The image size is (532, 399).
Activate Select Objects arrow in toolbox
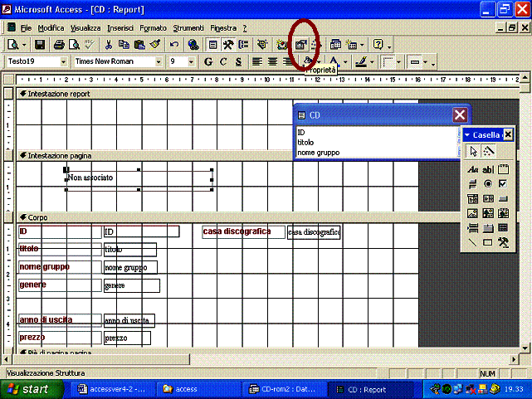[x=473, y=151]
